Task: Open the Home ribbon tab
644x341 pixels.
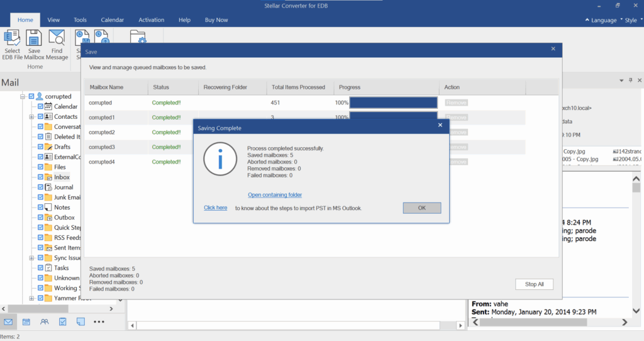Action: coord(25,20)
